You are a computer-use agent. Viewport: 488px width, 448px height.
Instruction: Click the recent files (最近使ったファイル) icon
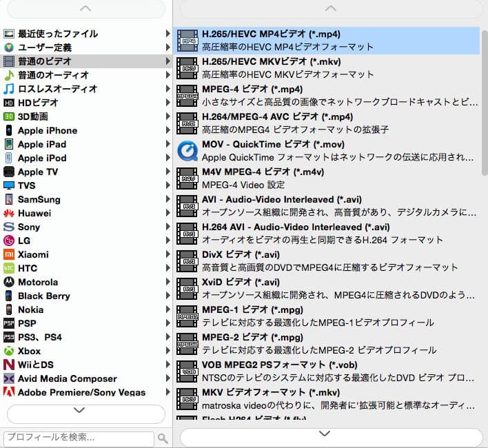point(9,34)
